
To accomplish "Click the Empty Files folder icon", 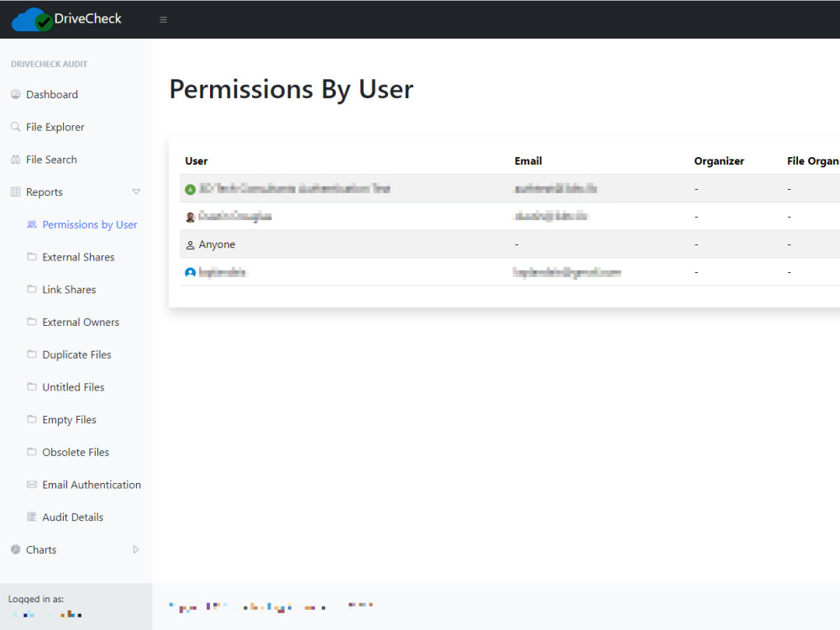I will tap(32, 419).
